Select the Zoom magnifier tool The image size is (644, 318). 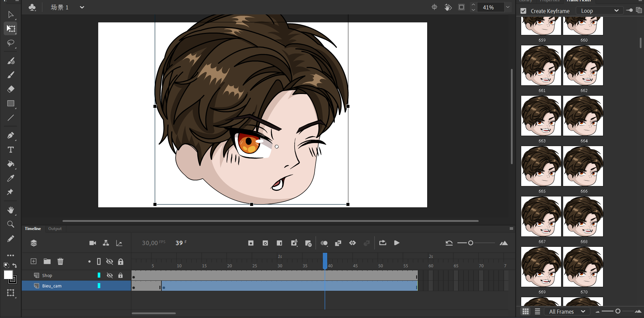11,224
